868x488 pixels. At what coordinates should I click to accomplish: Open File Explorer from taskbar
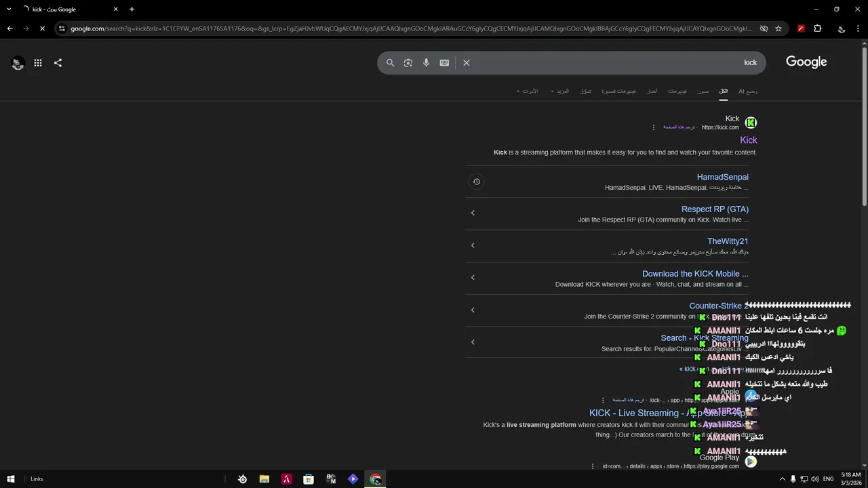pos(264,479)
